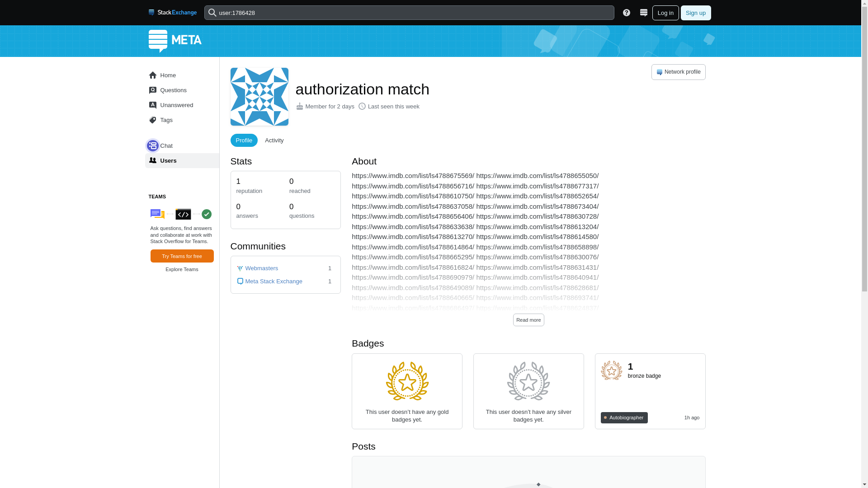Click the Log in button
The height and width of the screenshot is (488, 868).
click(665, 13)
